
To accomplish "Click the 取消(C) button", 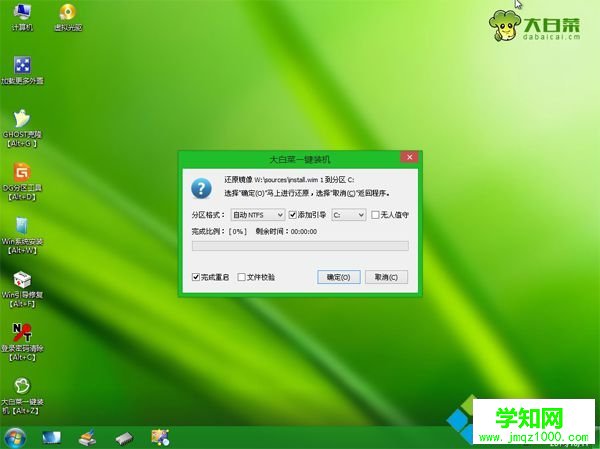I will click(x=386, y=277).
